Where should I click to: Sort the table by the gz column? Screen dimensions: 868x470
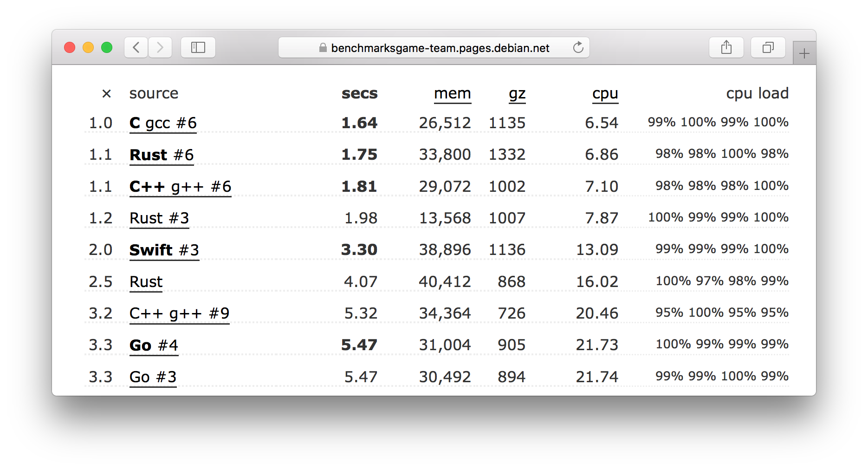517,94
